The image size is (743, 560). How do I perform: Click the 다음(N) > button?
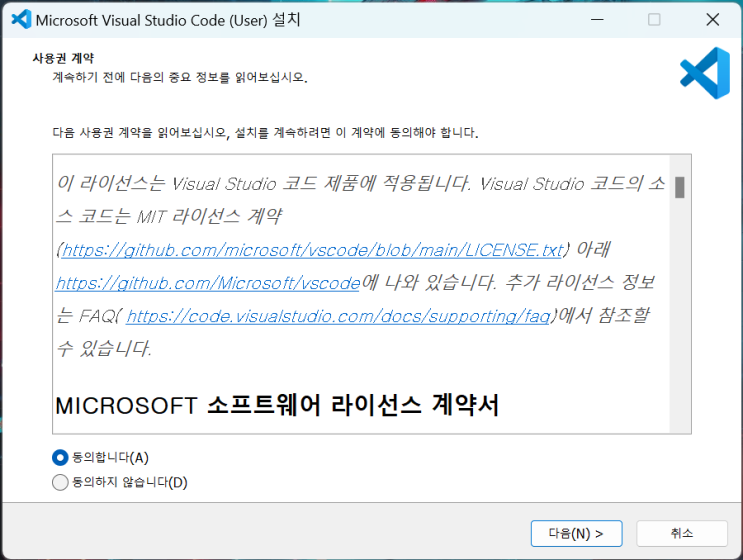576,533
